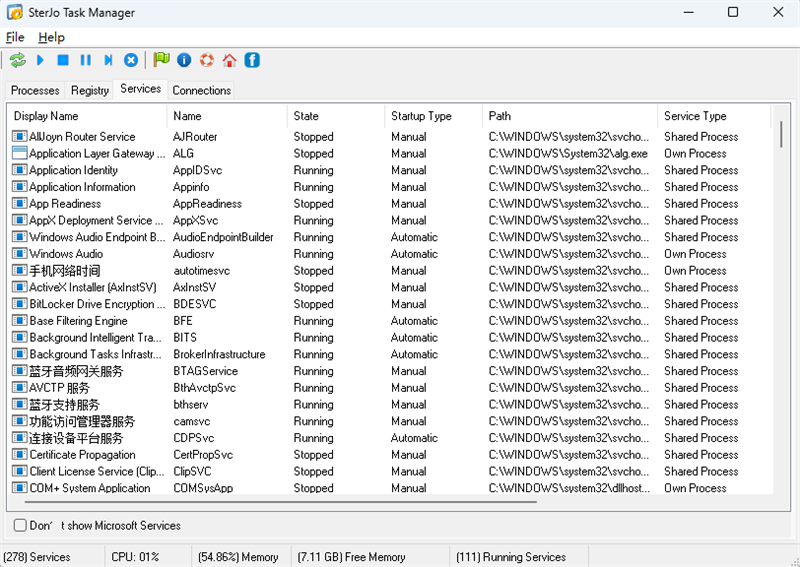
Task: Select the BTAGService name cell
Action: (206, 371)
